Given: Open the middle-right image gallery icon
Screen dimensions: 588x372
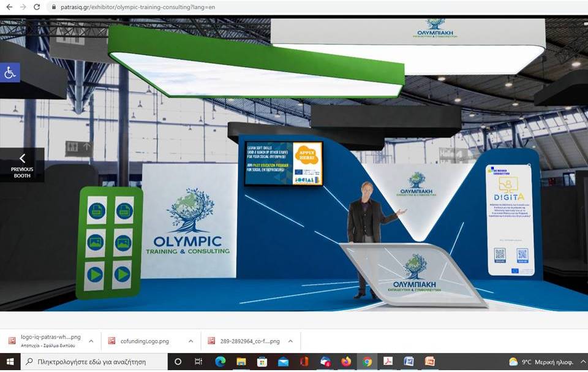Looking at the screenshot, I should tap(123, 242).
